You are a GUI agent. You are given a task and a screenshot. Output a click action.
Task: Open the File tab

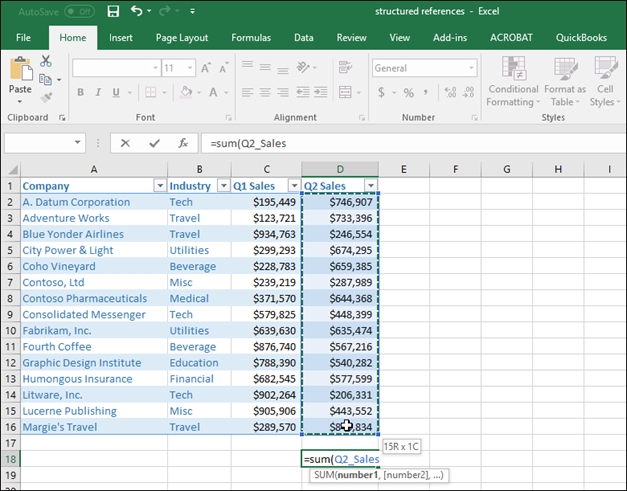click(23, 38)
